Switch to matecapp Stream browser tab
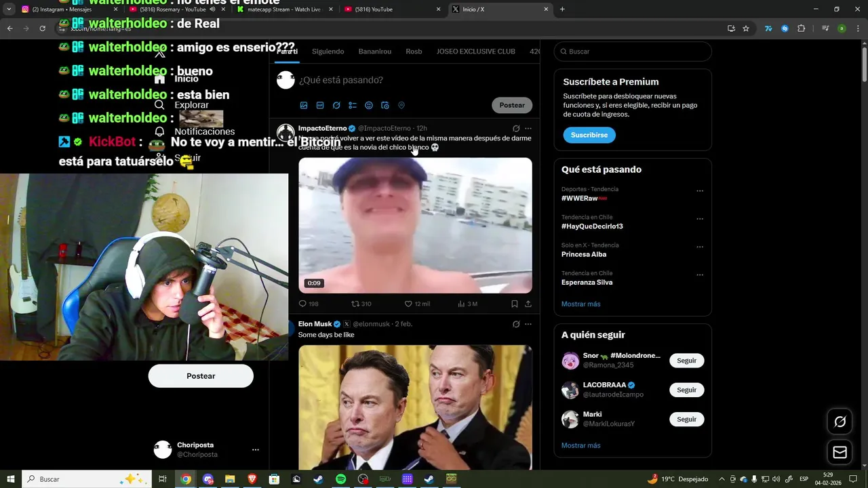This screenshot has width=868, height=488. point(285,9)
